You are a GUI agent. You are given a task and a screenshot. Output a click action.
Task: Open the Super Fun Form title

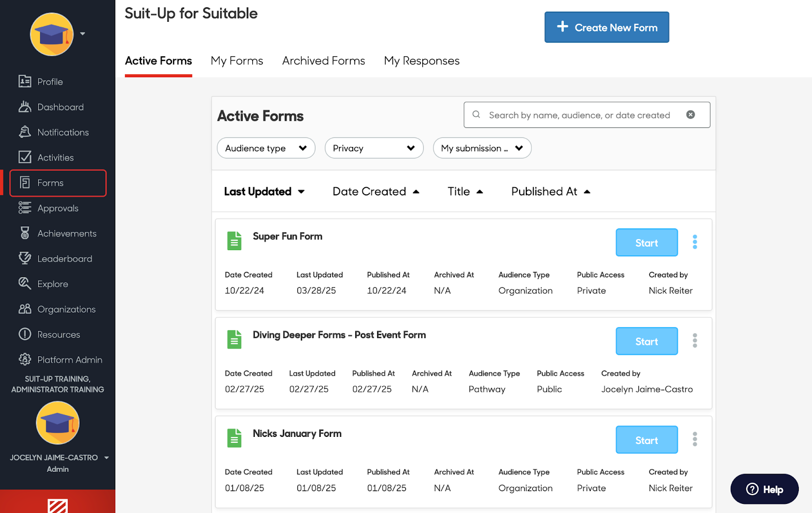pyautogui.click(x=287, y=236)
